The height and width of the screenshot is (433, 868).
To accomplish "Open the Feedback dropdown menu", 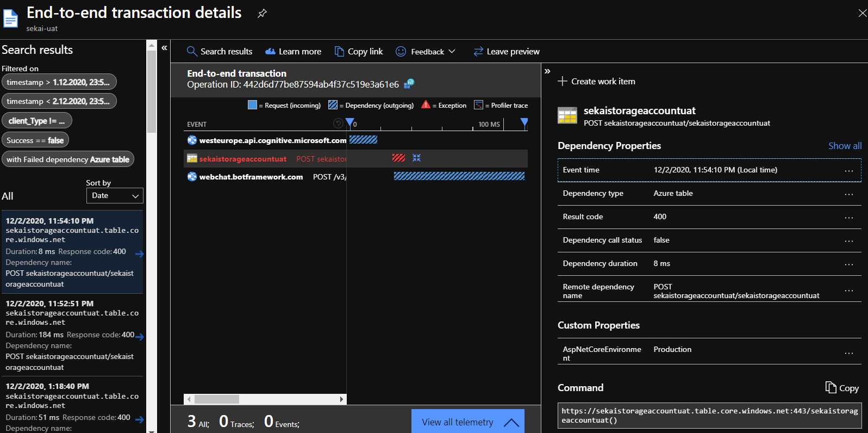I will pyautogui.click(x=426, y=52).
